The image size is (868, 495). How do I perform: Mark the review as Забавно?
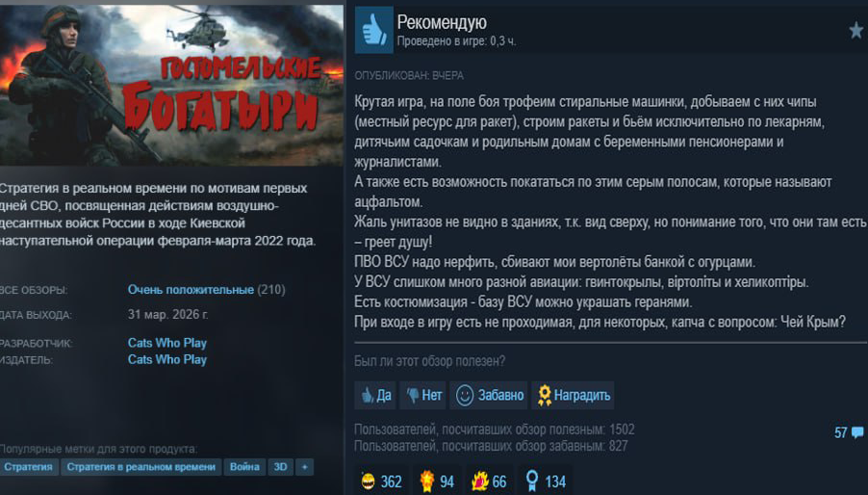[x=489, y=396]
